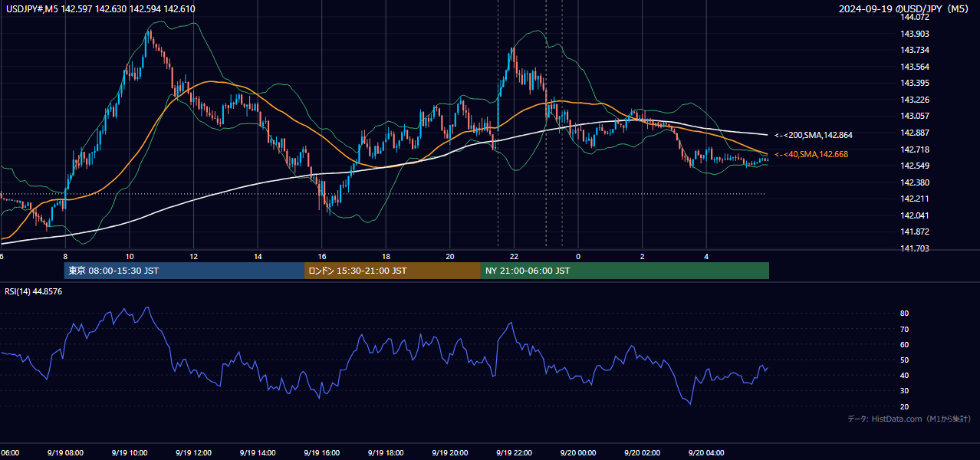Click the 9/20 02:00 date label
The image size is (980, 460).
point(643,453)
